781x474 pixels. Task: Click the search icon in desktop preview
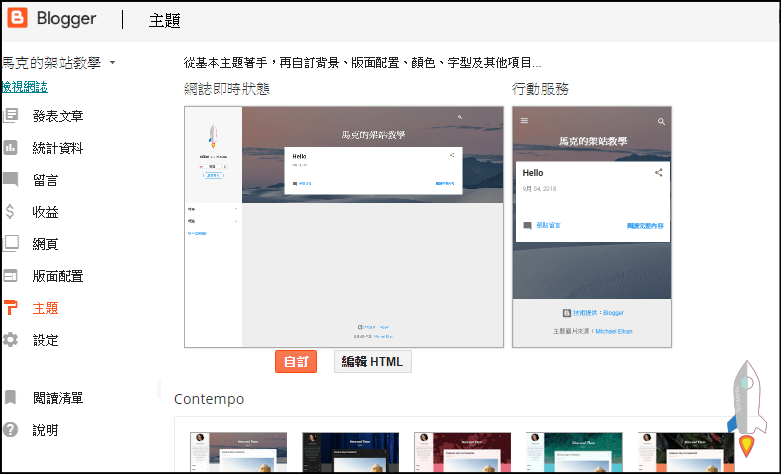(x=460, y=117)
